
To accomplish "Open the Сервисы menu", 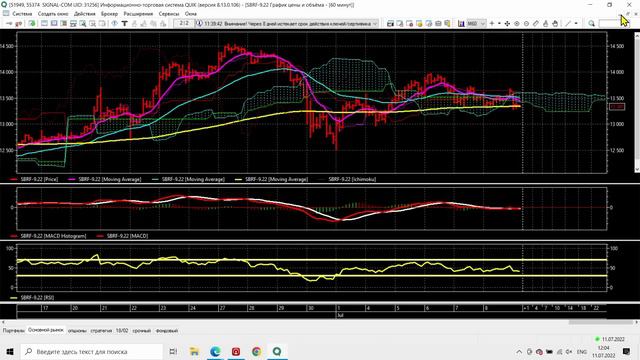I will coord(169,14).
